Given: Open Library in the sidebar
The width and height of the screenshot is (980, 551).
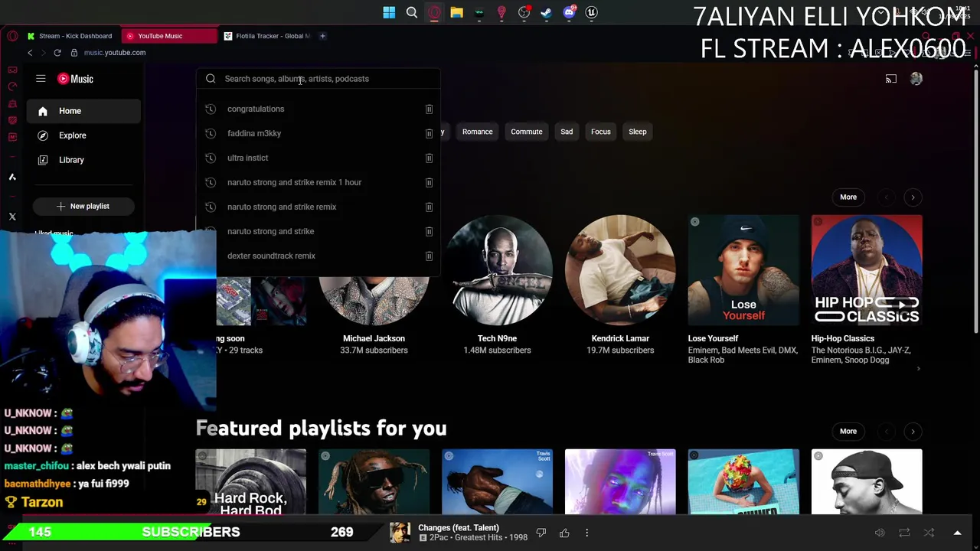Looking at the screenshot, I should (84, 160).
